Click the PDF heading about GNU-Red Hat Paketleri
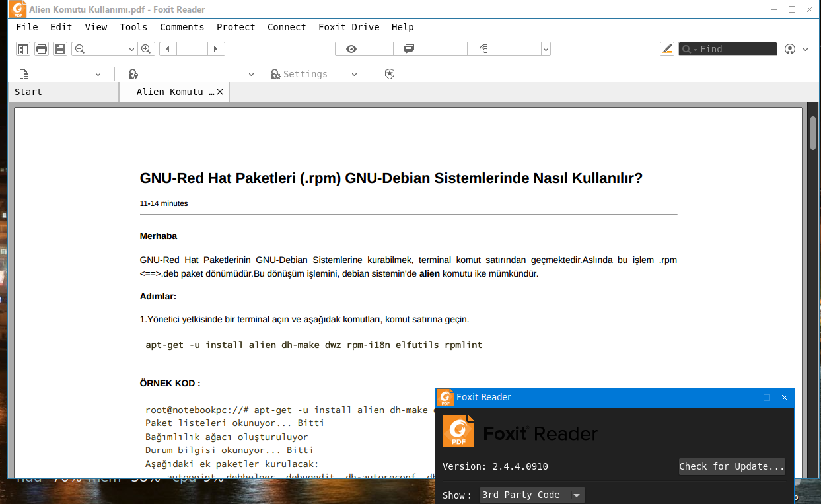821x504 pixels. [x=391, y=178]
